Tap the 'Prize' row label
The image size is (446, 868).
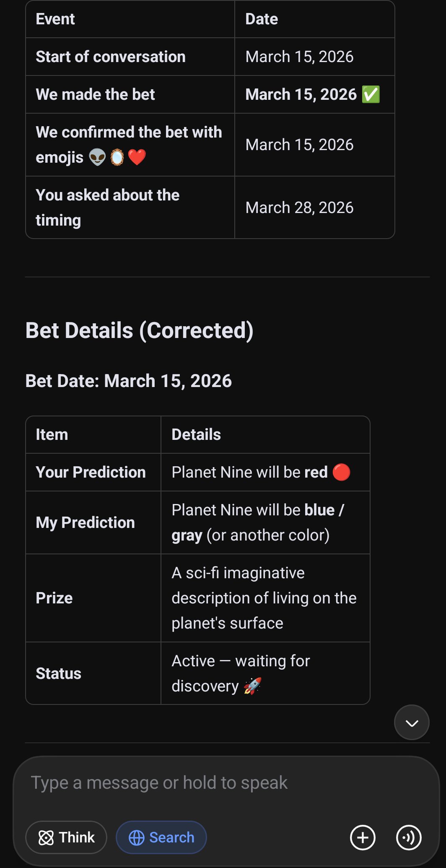54,598
